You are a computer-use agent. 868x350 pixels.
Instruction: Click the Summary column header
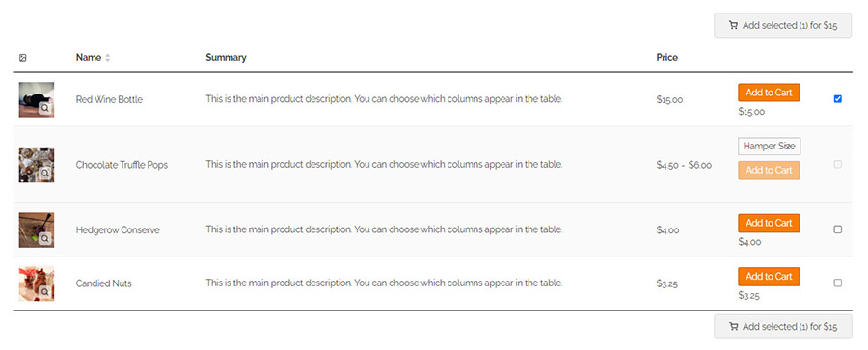click(226, 58)
